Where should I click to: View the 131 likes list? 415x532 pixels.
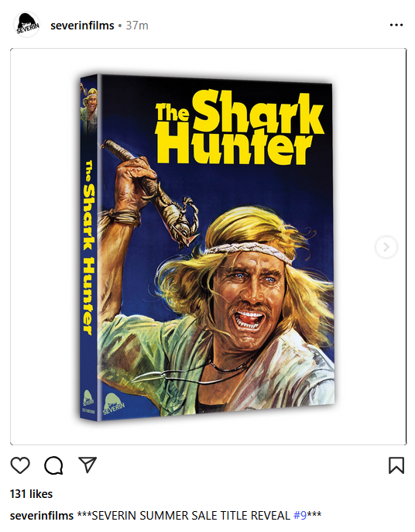pyautogui.click(x=31, y=494)
